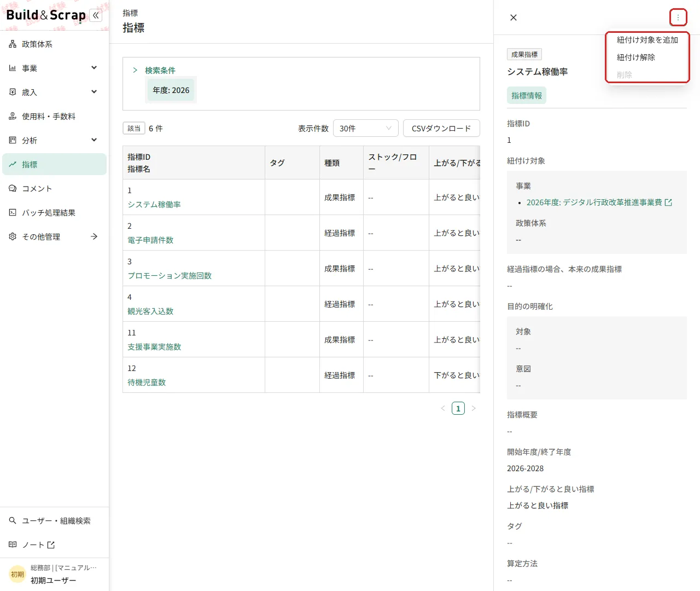Click 初期ユーザー account name
Image resolution: width=700 pixels, height=591 pixels.
point(54,580)
